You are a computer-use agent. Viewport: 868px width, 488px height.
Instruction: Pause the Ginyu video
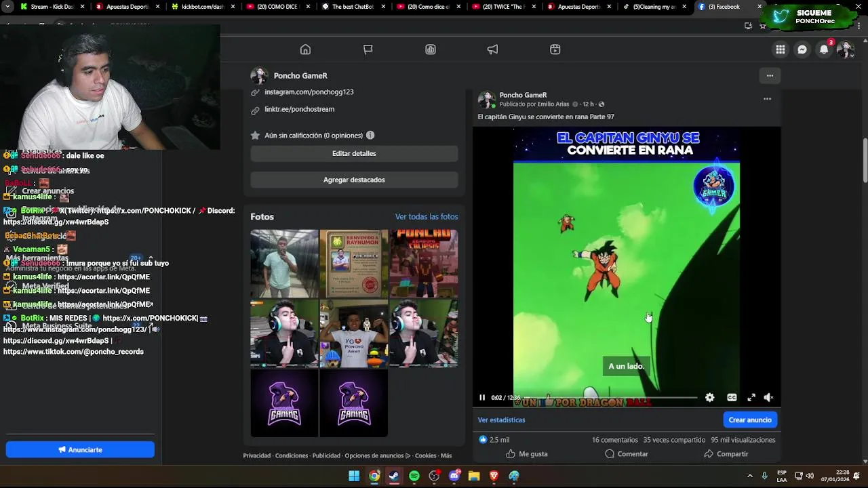pyautogui.click(x=482, y=398)
